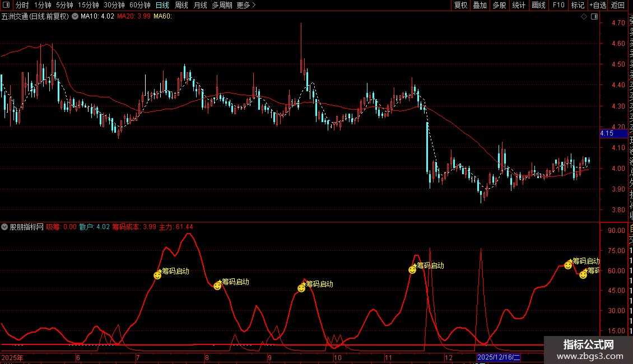
Task: Click the panel layout icon at top-left
Action: [x=6, y=5]
